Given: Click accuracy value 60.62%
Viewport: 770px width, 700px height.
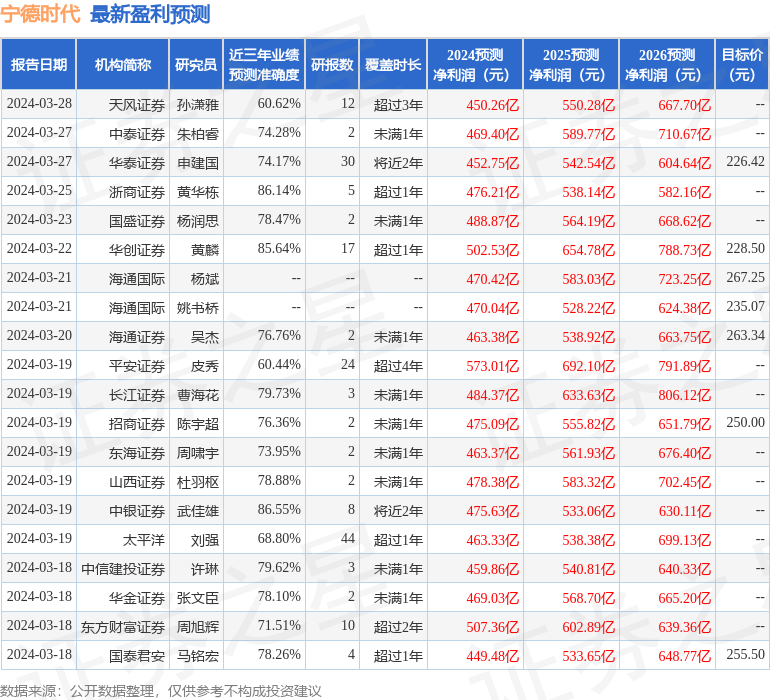Looking at the screenshot, I should pos(279,104).
